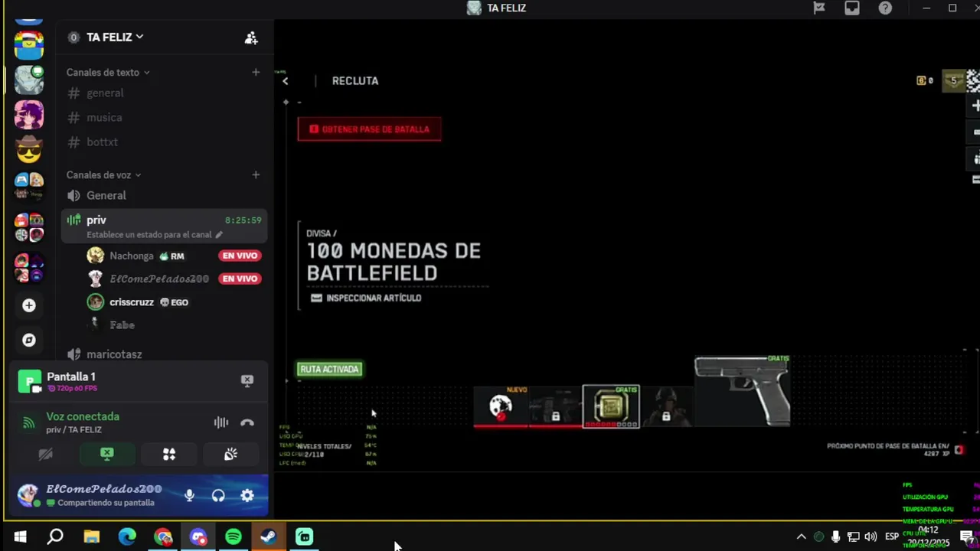Open the activities button in voice panel

tap(169, 455)
